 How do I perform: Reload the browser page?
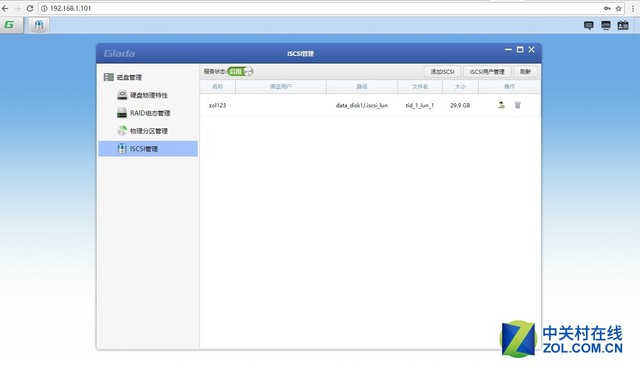30,8
